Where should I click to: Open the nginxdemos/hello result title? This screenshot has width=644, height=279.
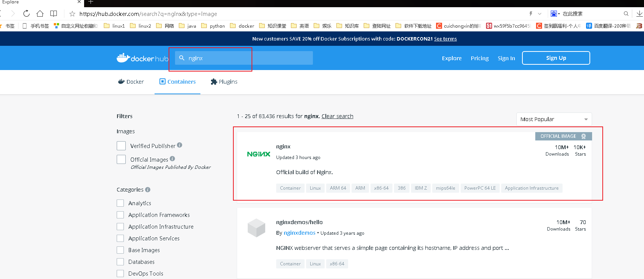pyautogui.click(x=299, y=222)
